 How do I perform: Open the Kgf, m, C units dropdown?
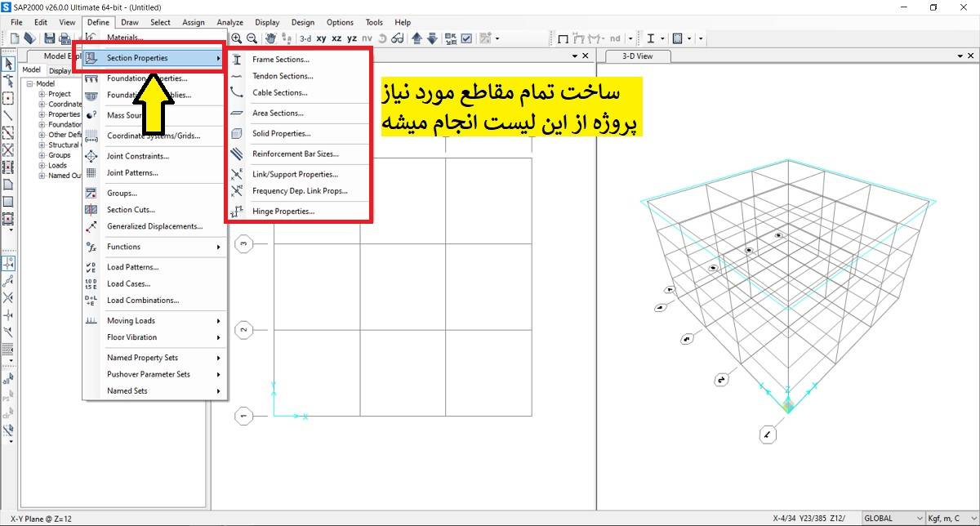pos(951,518)
